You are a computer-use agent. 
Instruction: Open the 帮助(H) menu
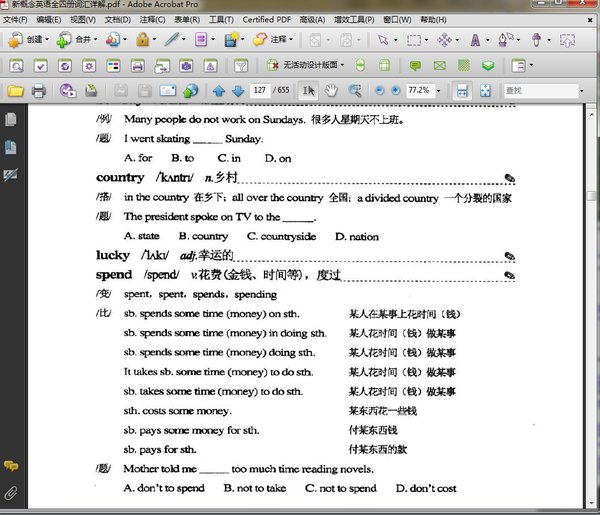tap(433, 20)
